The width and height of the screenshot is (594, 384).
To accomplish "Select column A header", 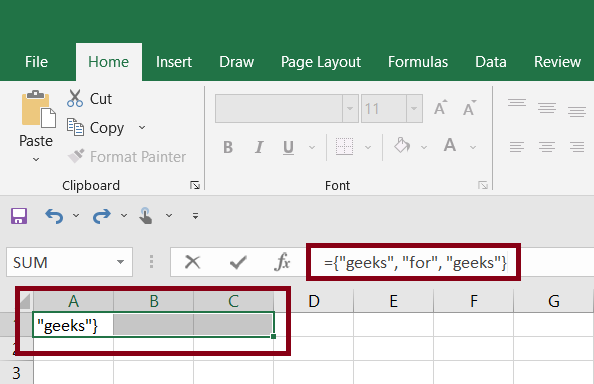I will 73,302.
